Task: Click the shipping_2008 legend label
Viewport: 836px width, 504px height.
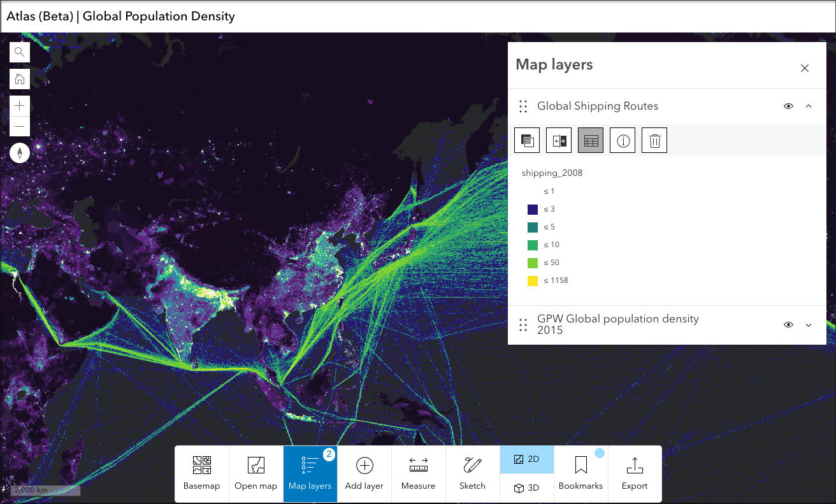Action: pos(552,173)
